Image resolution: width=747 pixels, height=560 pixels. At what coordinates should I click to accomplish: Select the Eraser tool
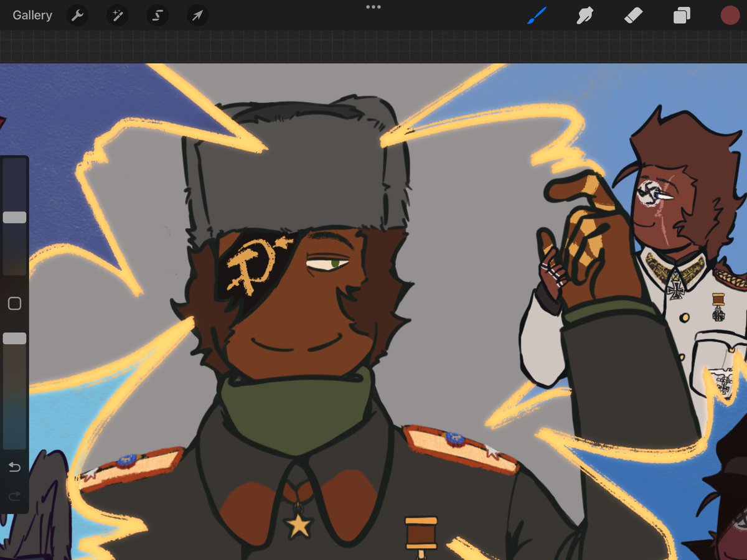633,15
